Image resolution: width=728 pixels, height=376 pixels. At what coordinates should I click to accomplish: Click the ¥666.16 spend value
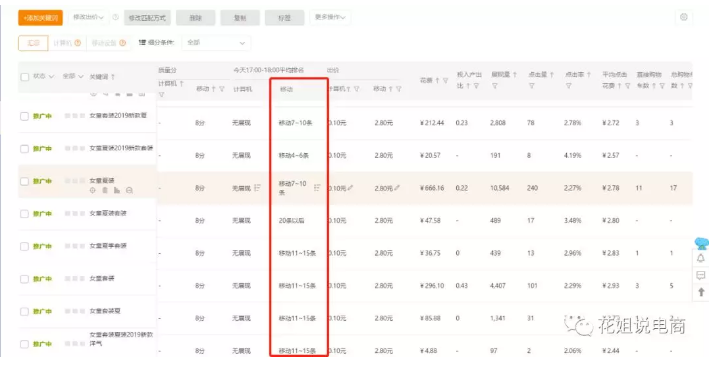tap(432, 188)
